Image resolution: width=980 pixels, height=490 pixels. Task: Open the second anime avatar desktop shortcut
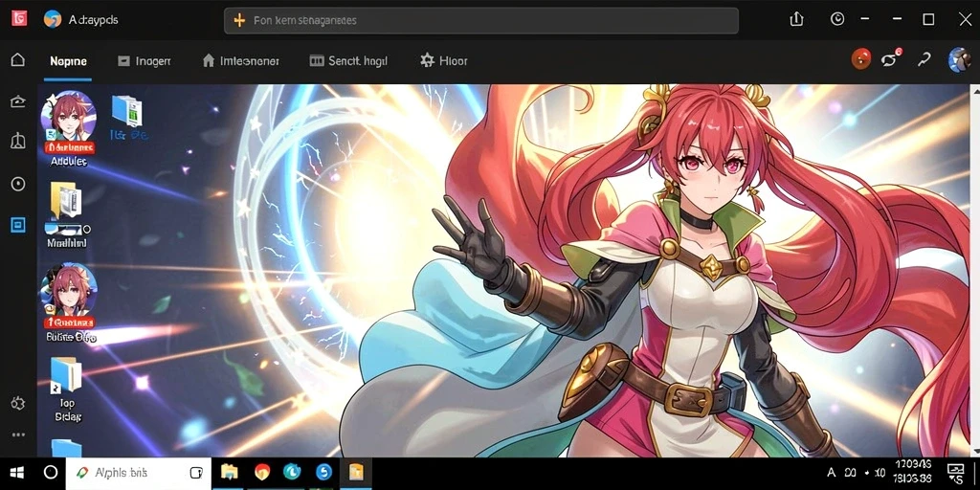[69, 303]
